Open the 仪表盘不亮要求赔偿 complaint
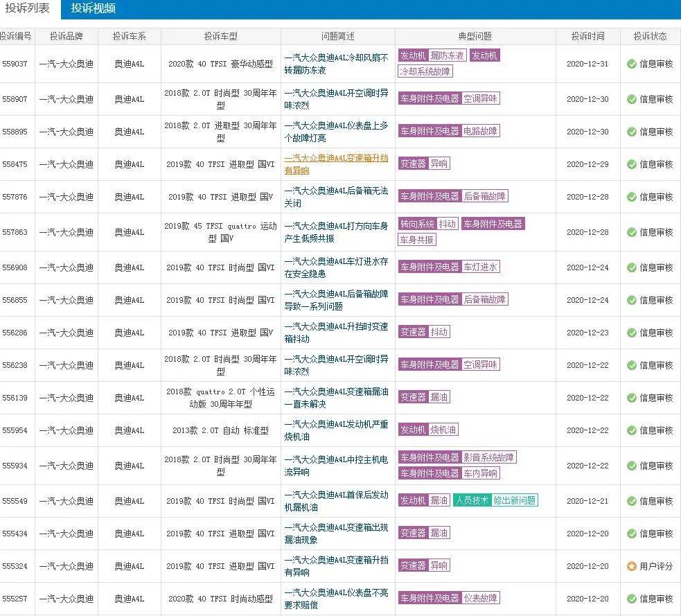Viewport: 681px width, 616px height. (x=336, y=599)
